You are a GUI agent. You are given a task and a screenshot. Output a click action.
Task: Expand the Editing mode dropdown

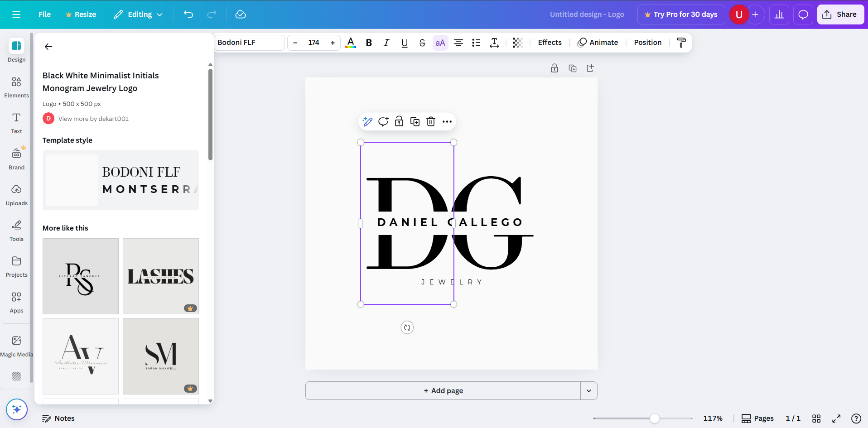pos(138,14)
